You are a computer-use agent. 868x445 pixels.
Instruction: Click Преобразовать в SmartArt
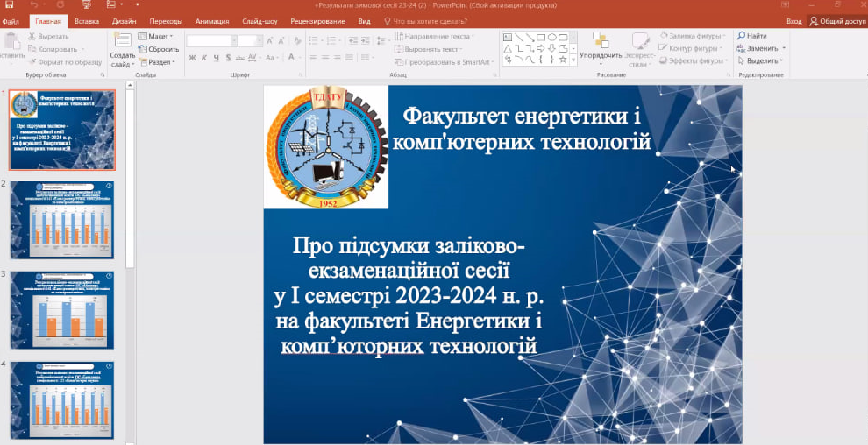click(x=445, y=62)
